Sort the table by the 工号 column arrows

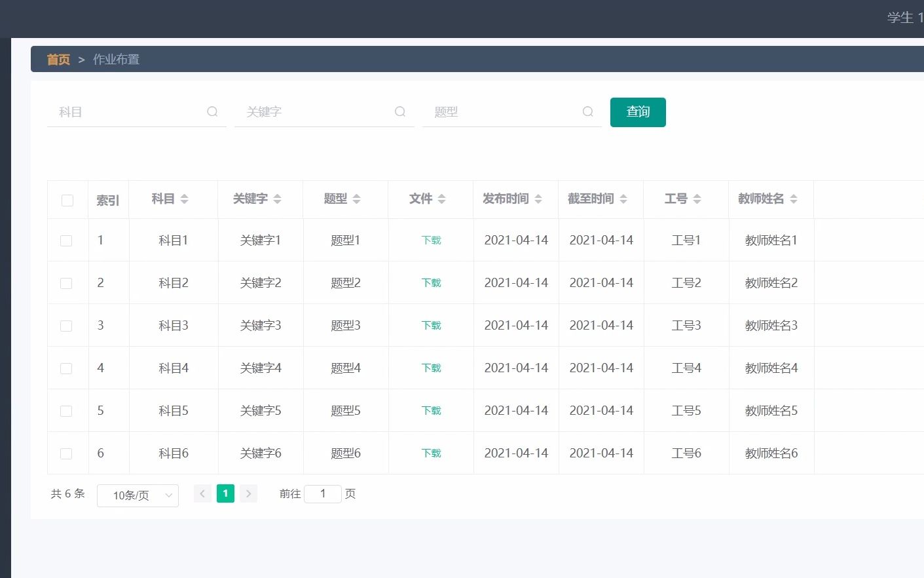696,199
